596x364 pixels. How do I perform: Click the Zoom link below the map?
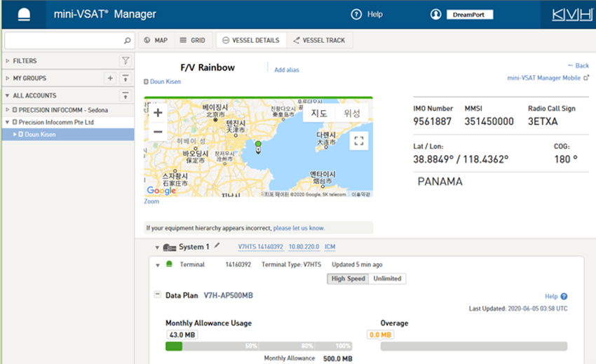pyautogui.click(x=151, y=201)
